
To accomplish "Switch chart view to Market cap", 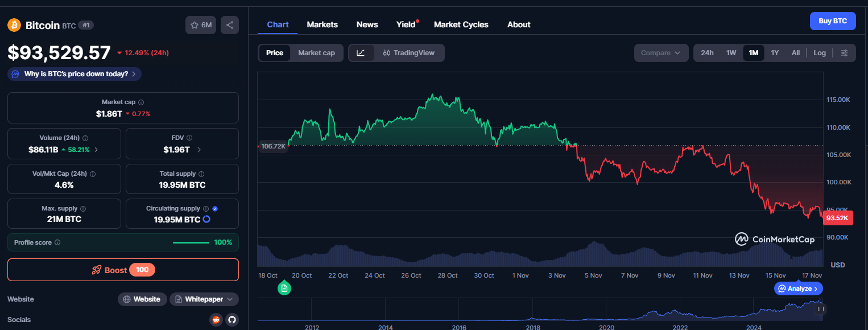I will pos(316,52).
